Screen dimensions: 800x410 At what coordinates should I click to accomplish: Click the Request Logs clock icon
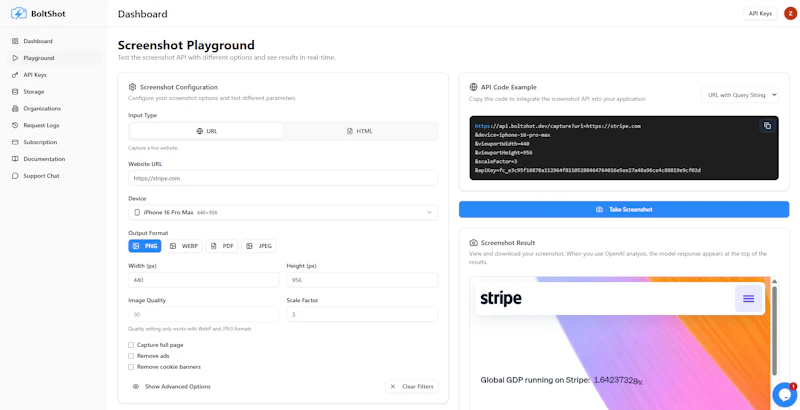pos(15,125)
